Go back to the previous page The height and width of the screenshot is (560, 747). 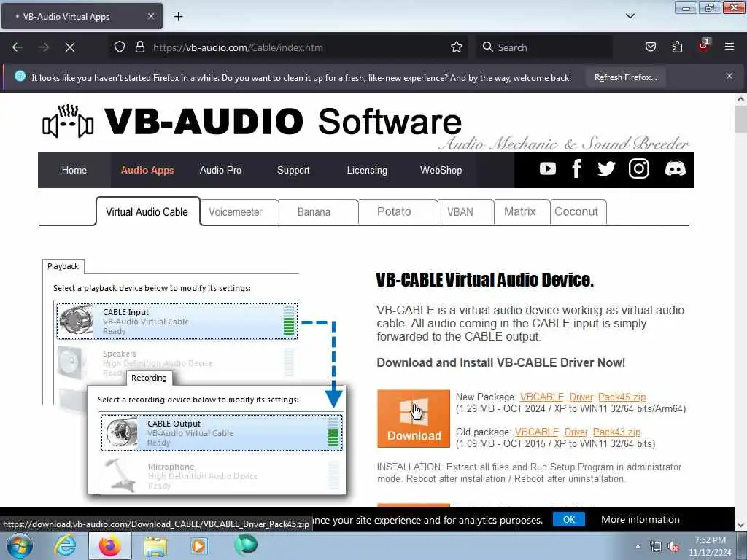click(18, 47)
